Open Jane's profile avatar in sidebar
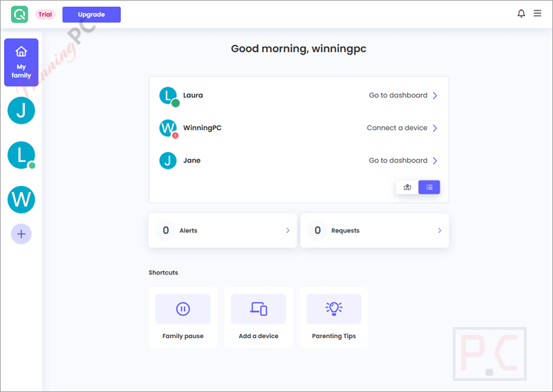553x392 pixels. click(x=21, y=111)
